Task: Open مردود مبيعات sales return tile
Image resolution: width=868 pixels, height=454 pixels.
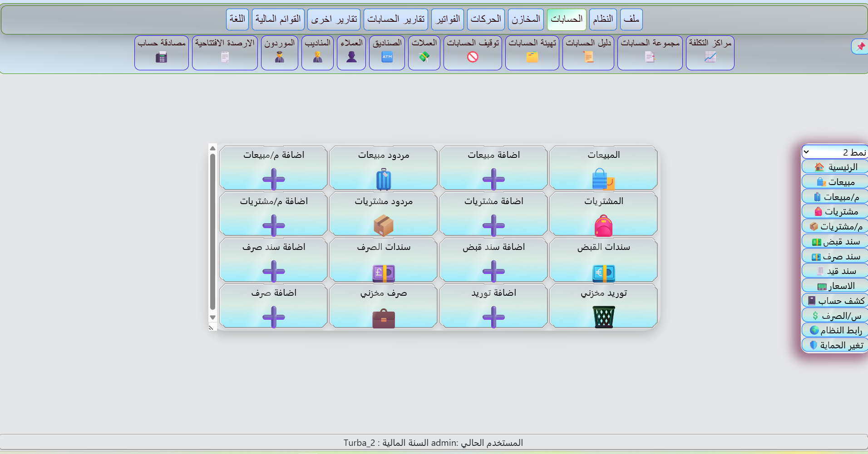Action: [384, 168]
